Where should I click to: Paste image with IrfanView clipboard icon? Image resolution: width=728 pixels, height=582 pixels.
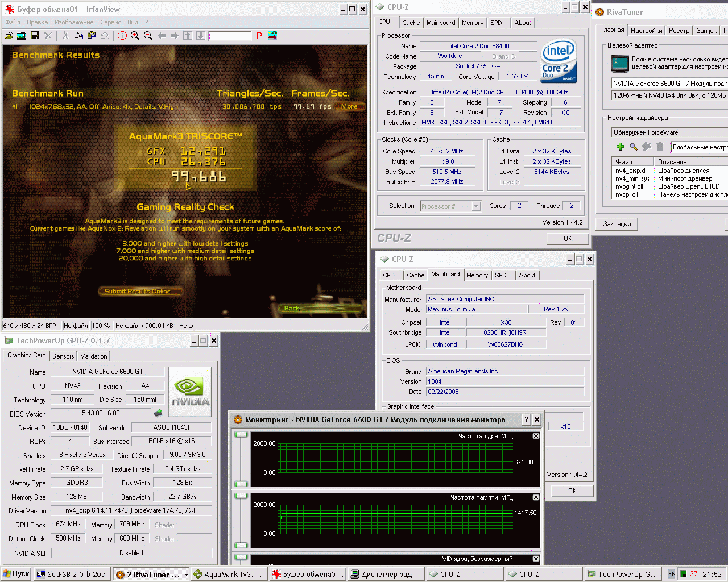(92, 36)
